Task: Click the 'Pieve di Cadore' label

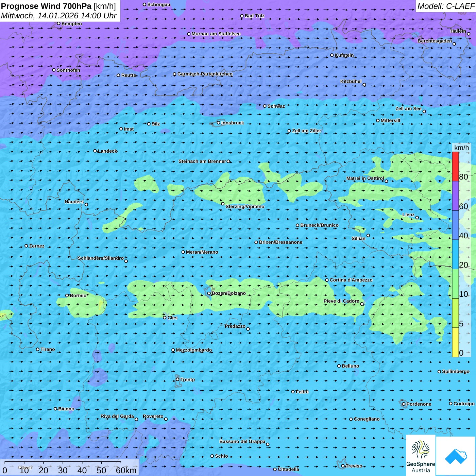Action: click(341, 301)
